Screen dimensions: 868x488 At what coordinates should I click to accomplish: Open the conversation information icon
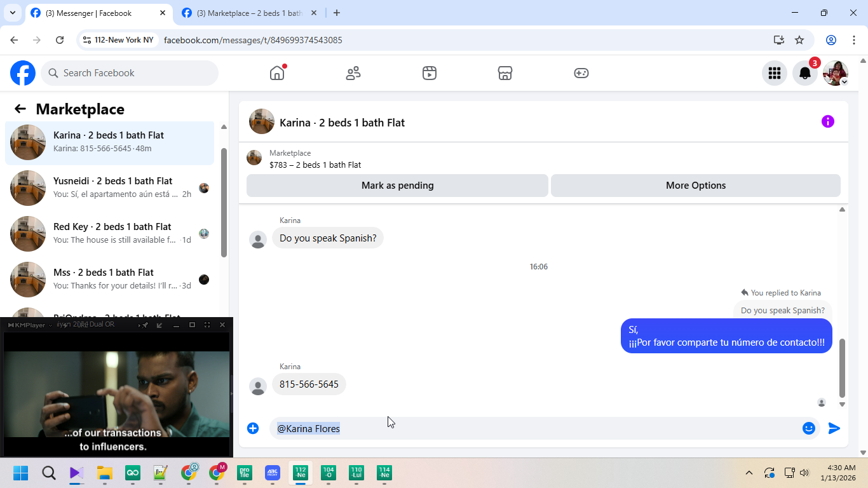click(828, 121)
